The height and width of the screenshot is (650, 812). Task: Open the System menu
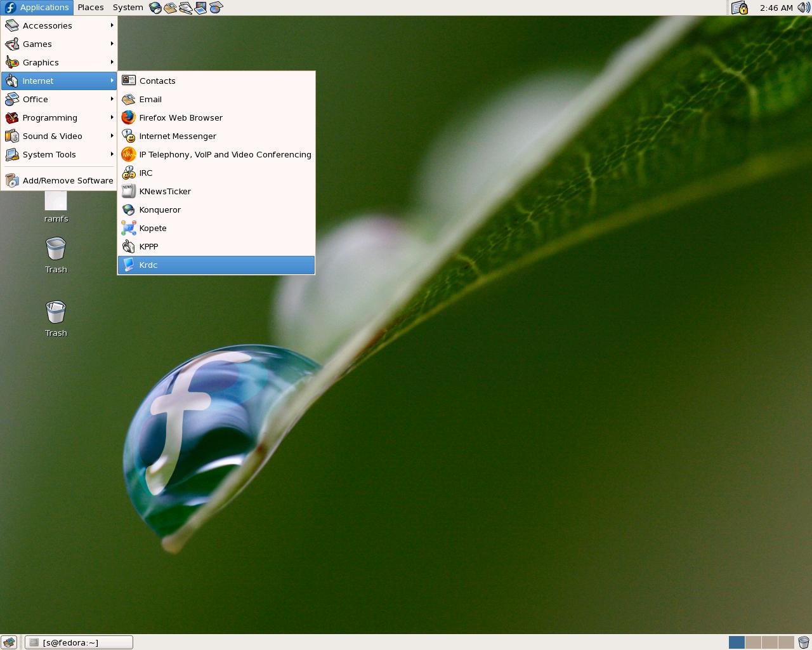128,8
